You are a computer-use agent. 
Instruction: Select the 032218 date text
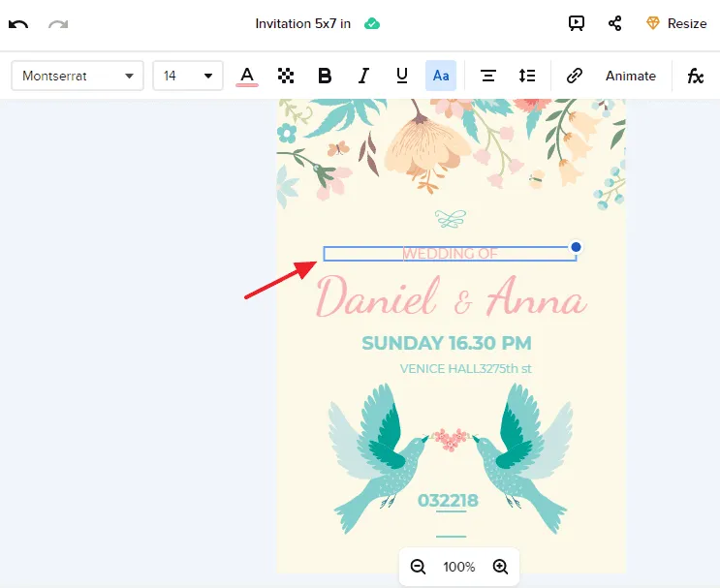click(x=448, y=500)
